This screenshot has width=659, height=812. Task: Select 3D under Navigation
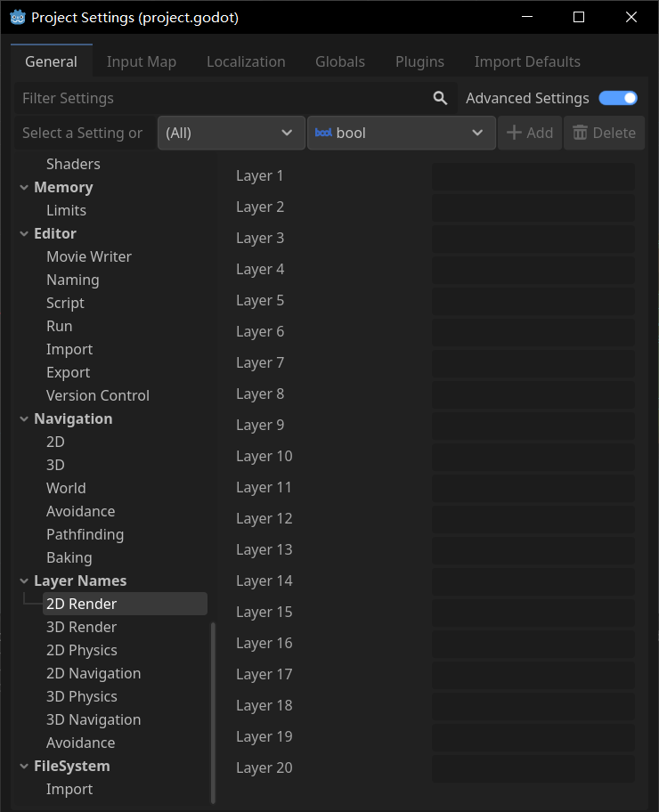55,466
